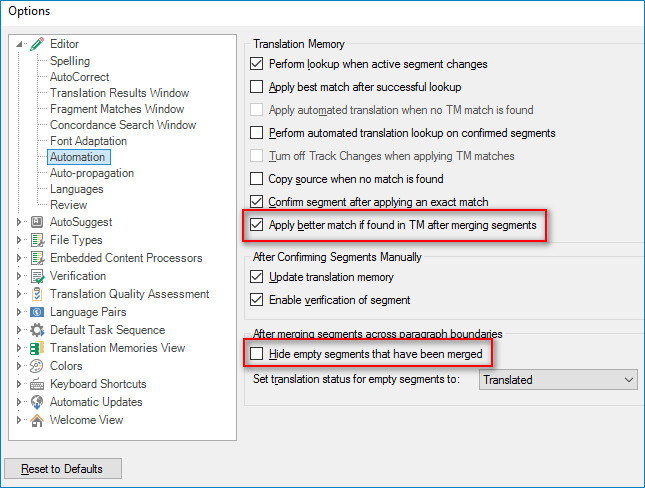Click the AutoSuggest icon in tree
Screen dimensions: 645x488
[x=38, y=222]
